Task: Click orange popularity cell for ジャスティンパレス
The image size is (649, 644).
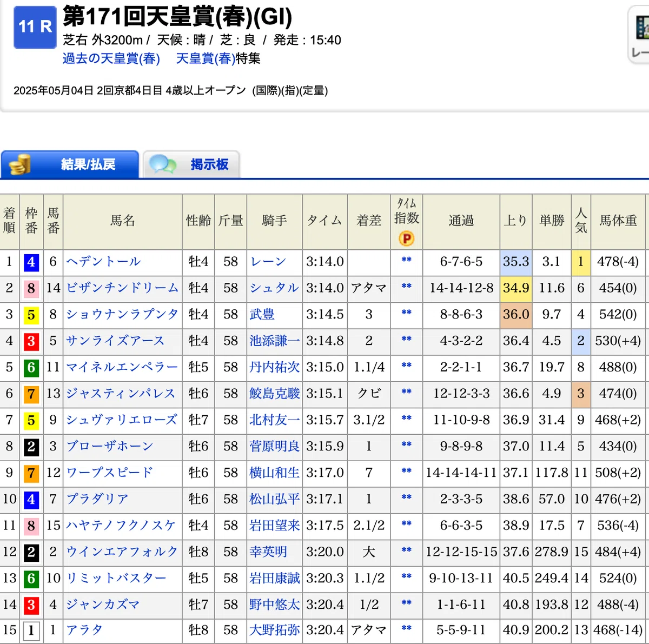Action: click(x=581, y=394)
